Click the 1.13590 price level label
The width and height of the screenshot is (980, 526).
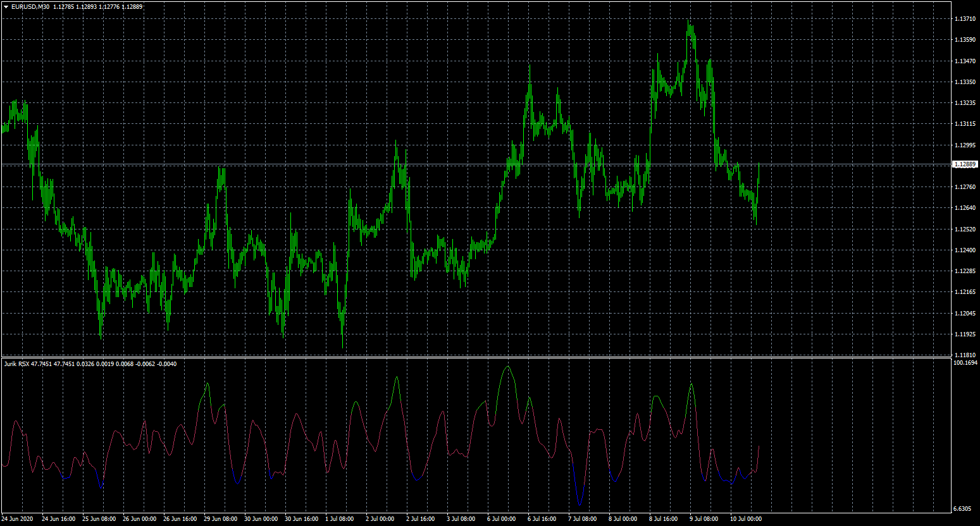(x=964, y=40)
